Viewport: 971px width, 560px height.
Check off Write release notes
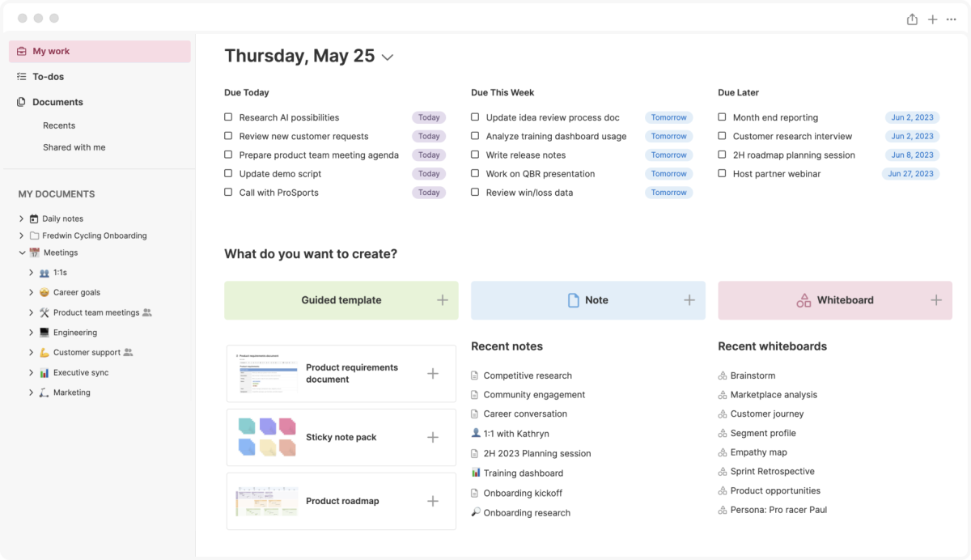475,155
